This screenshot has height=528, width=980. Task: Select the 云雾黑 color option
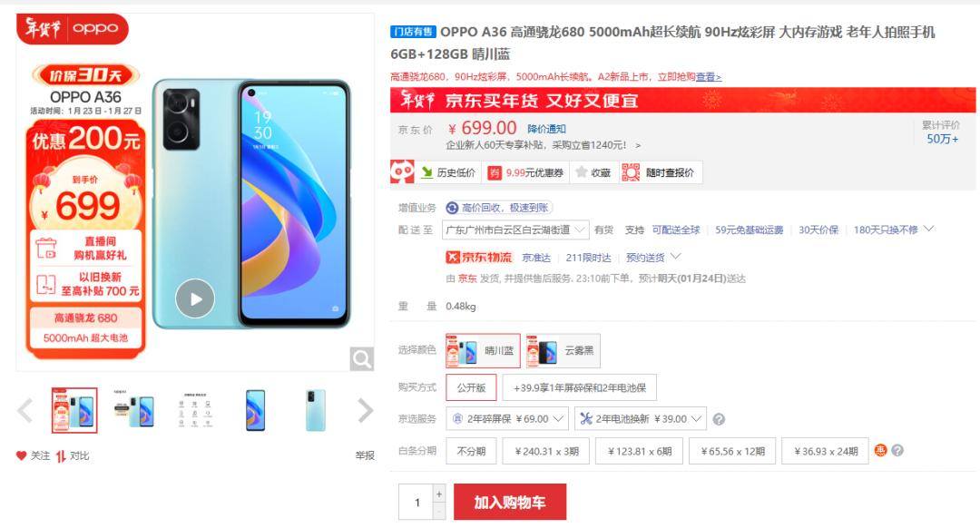[563, 350]
